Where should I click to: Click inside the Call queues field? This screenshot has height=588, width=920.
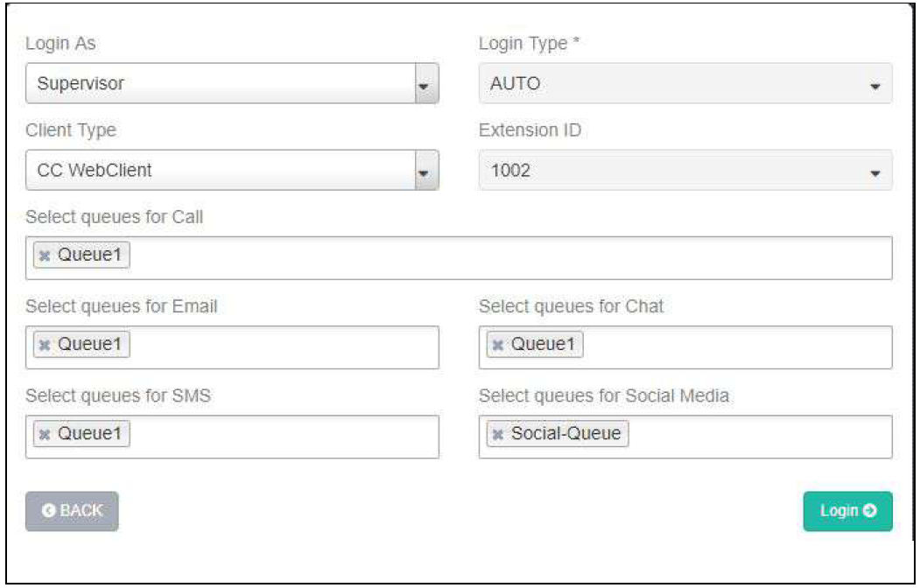[x=508, y=257]
